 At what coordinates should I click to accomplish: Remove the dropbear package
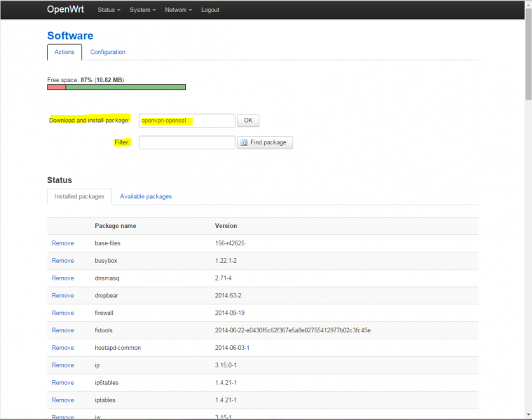point(62,296)
